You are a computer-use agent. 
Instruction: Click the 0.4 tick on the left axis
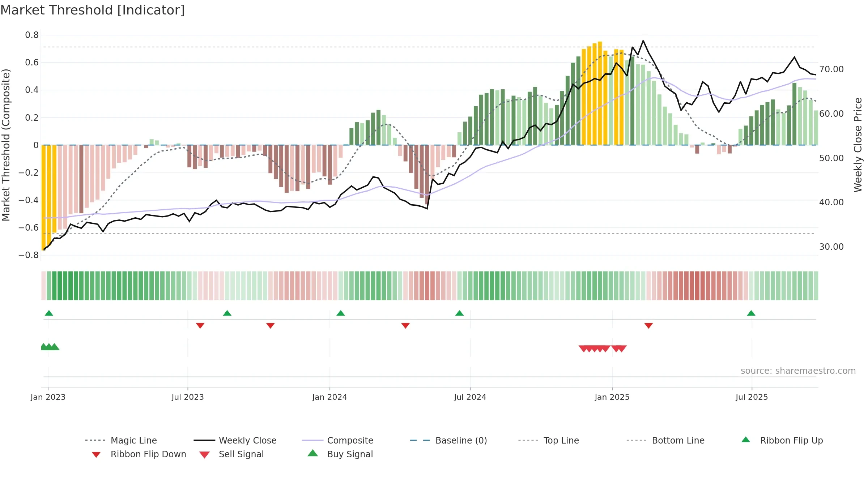(x=32, y=90)
